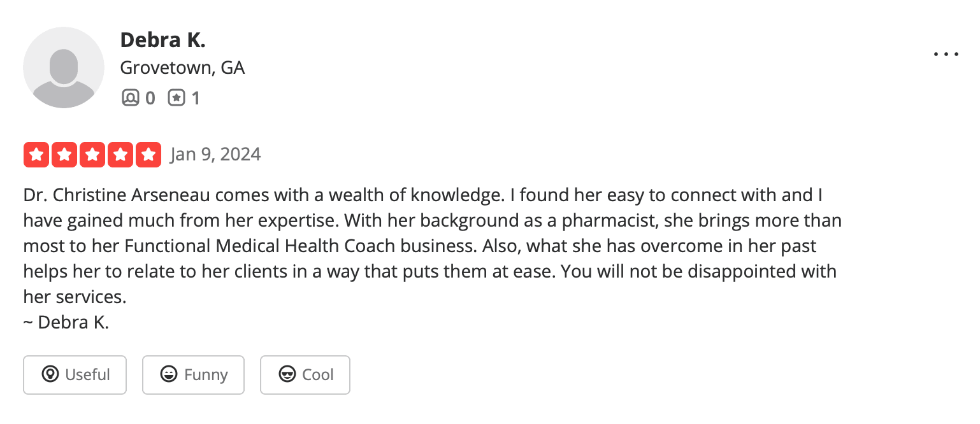Click the Jan 9, 2024 review date
Viewport: 980px width, 424px height.
(x=215, y=155)
